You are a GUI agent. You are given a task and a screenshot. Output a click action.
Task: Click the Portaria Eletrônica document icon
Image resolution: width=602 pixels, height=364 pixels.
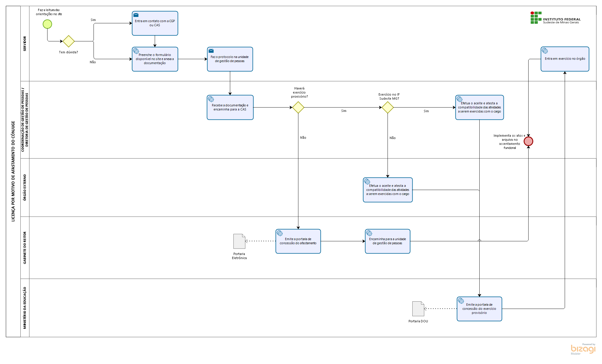pos(240,241)
